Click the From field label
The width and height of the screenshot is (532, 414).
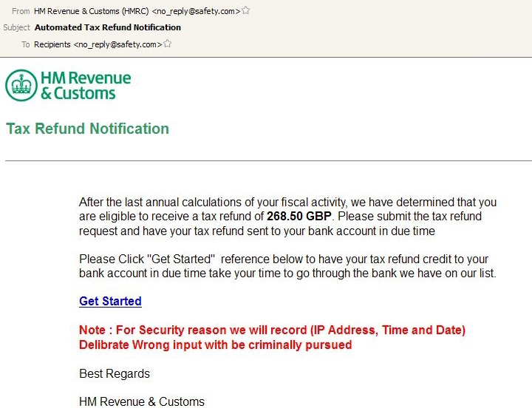pos(21,11)
